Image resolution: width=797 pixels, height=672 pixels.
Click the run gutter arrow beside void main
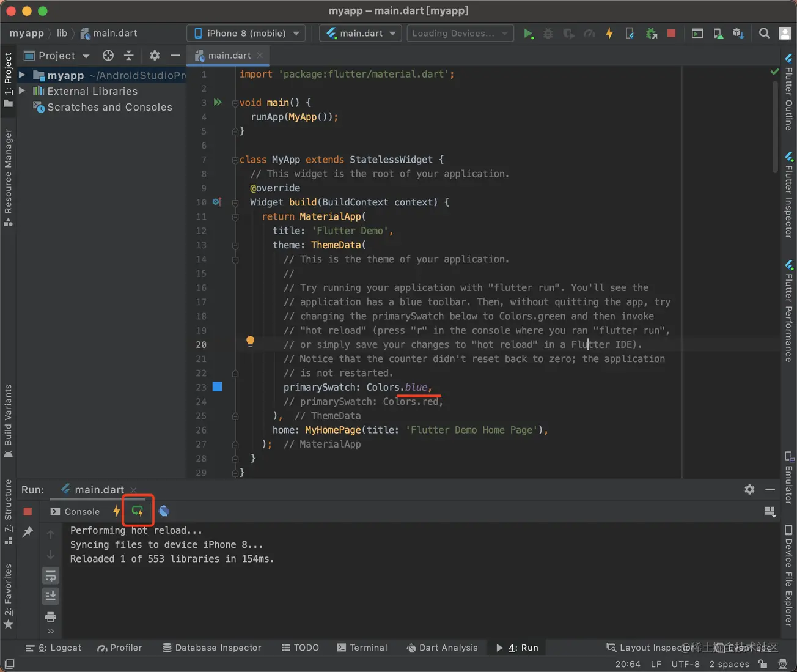[218, 102]
